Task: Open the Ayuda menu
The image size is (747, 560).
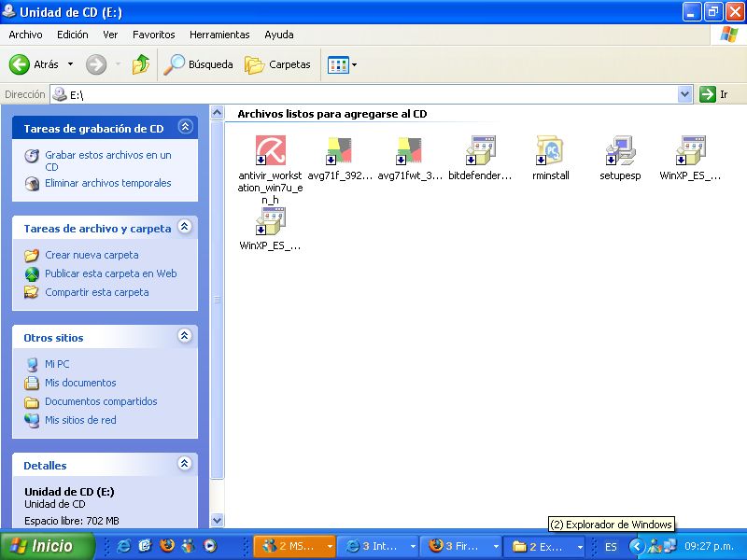Action: tap(278, 35)
